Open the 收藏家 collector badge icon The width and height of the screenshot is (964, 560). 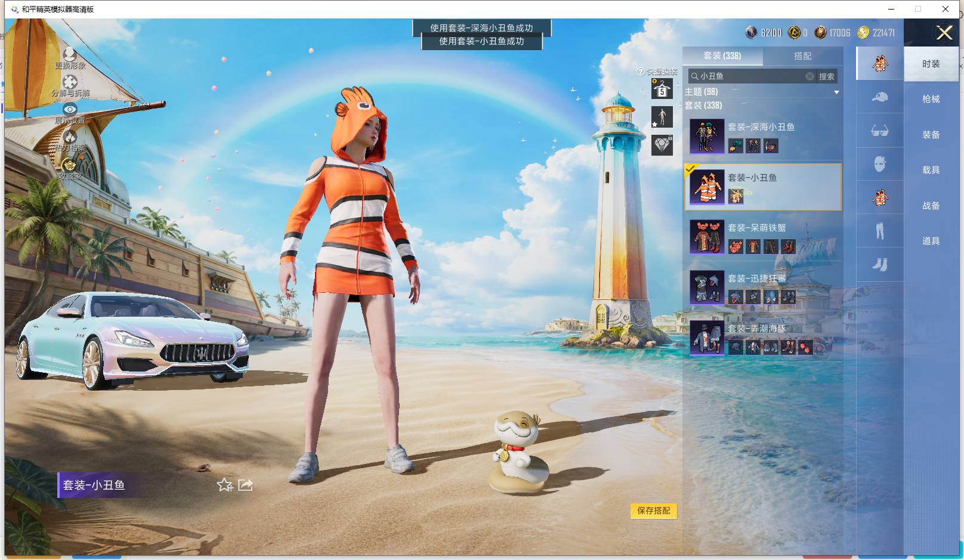[70, 165]
